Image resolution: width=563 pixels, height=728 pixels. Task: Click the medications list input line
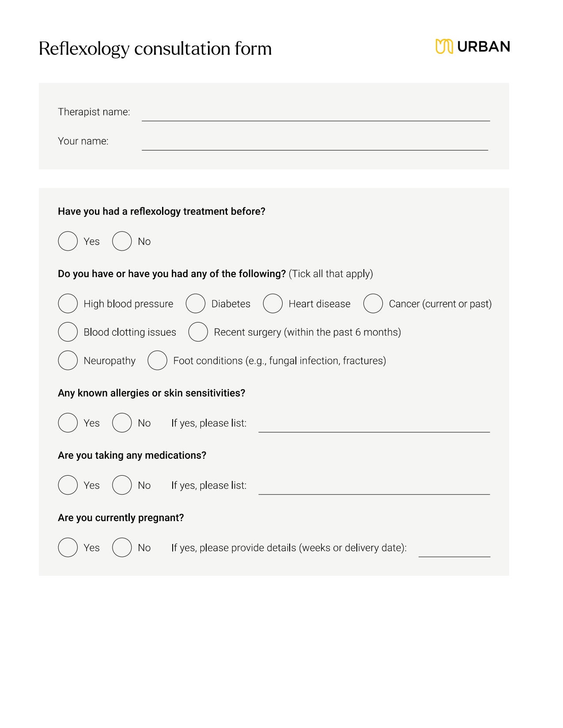point(374,488)
